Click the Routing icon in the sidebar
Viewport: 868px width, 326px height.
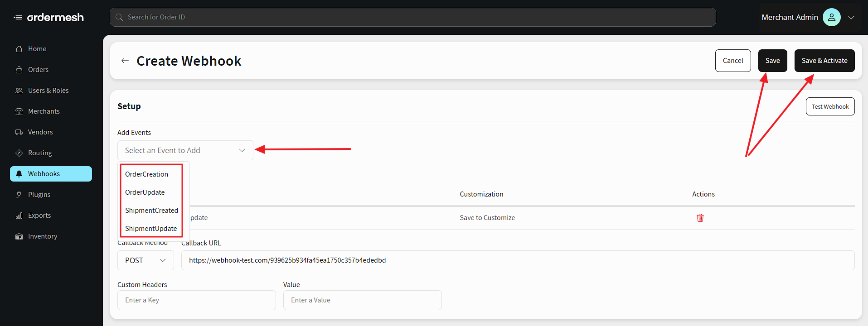tap(19, 153)
